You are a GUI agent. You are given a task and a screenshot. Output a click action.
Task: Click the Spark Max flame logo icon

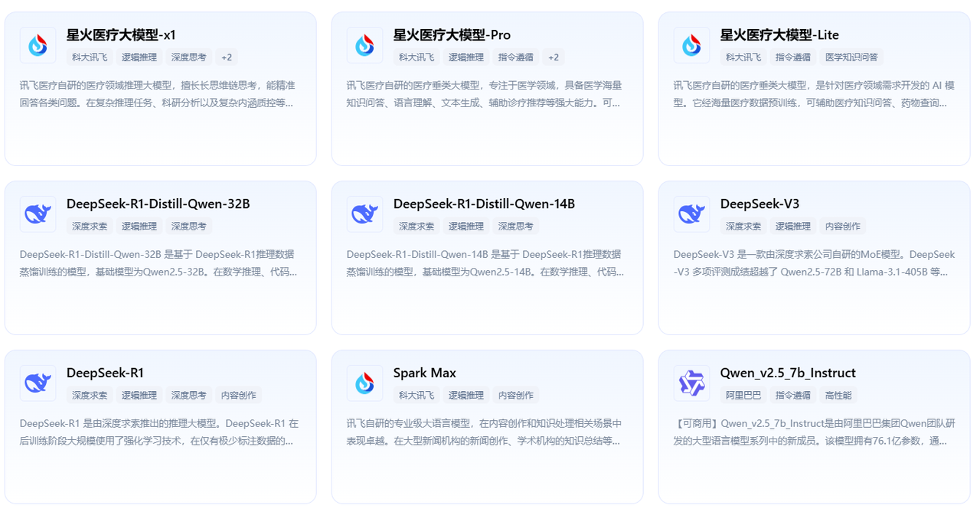click(x=364, y=383)
